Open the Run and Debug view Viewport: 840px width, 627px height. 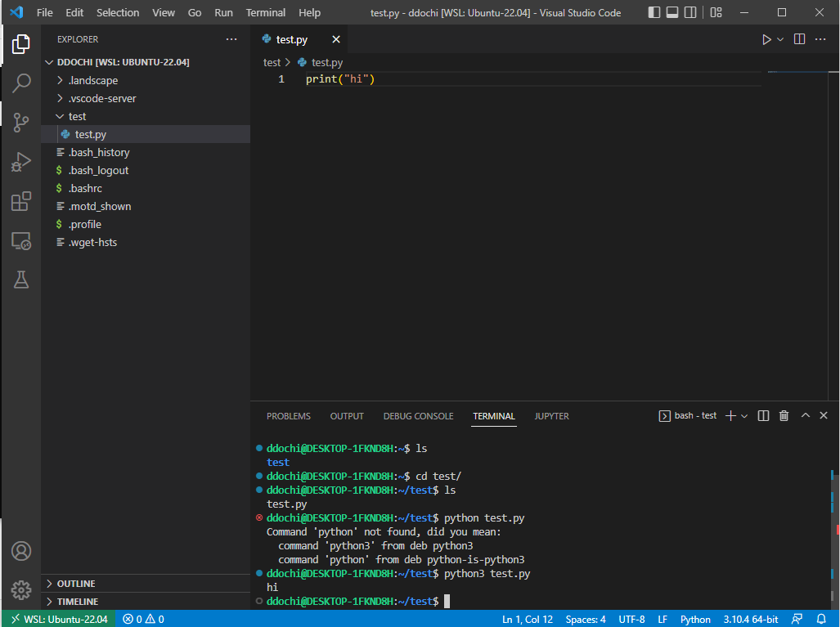tap(21, 161)
